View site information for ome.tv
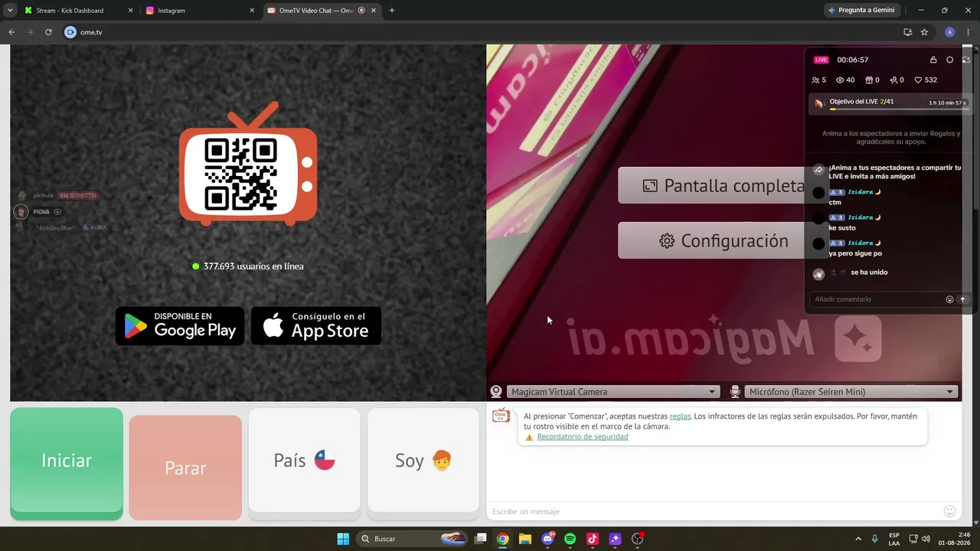 coord(70,32)
